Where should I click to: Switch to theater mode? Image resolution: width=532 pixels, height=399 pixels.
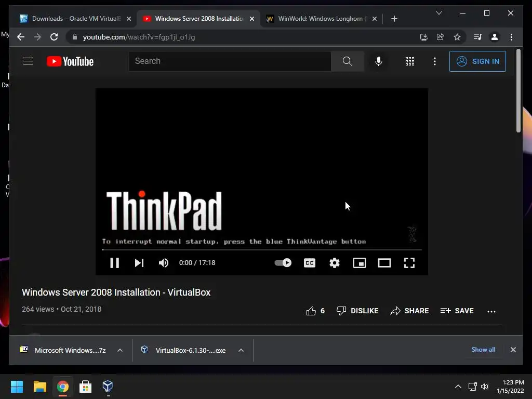point(384,262)
